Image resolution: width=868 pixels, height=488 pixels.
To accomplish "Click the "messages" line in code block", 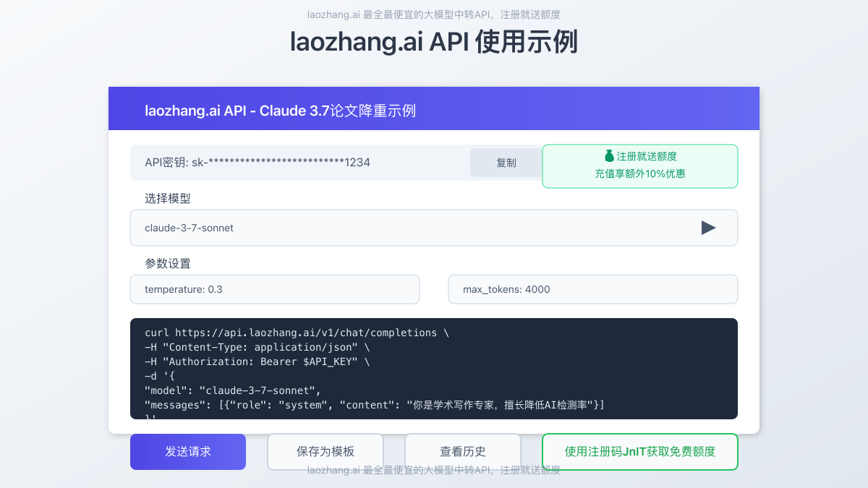I will tap(375, 405).
